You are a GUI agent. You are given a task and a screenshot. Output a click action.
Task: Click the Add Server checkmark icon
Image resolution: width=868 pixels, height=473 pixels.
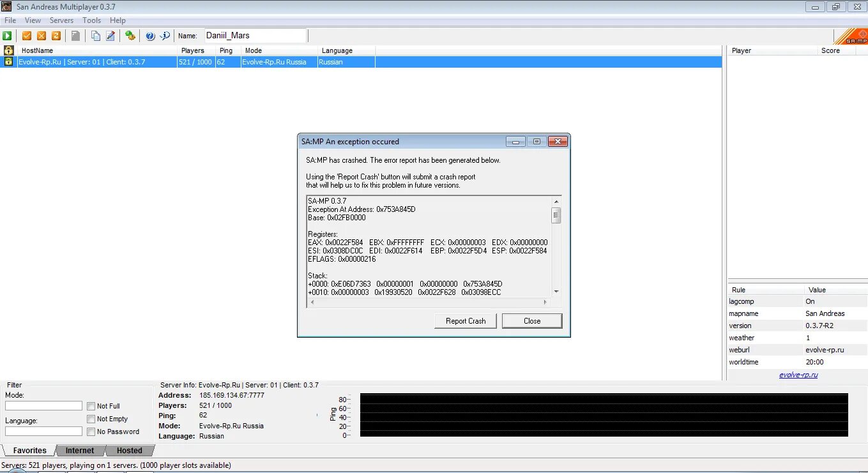click(27, 36)
